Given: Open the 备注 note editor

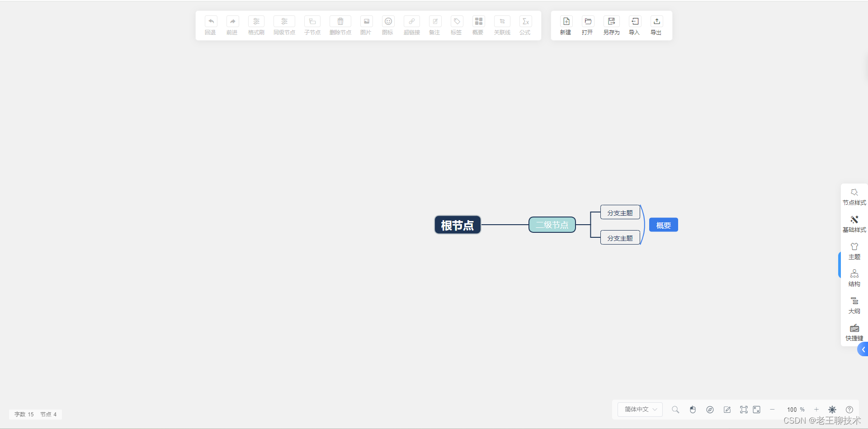Looking at the screenshot, I should point(435,21).
